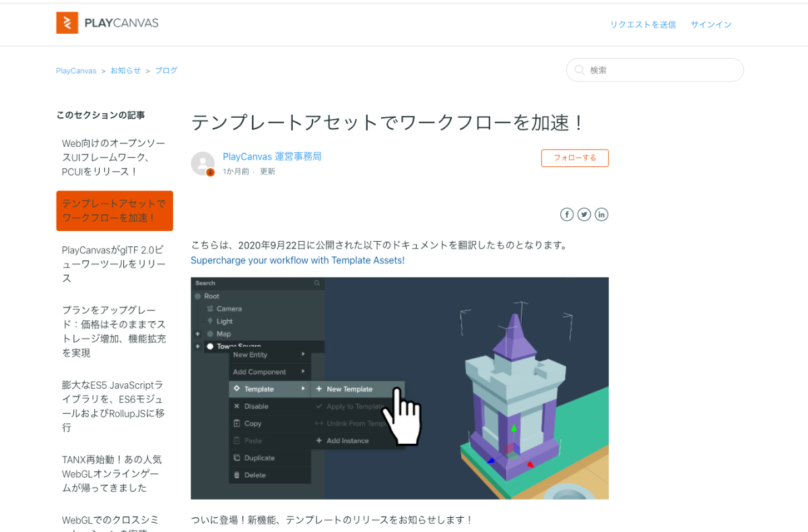Click サインイン link
Image resolution: width=808 pixels, height=532 pixels.
[711, 24]
